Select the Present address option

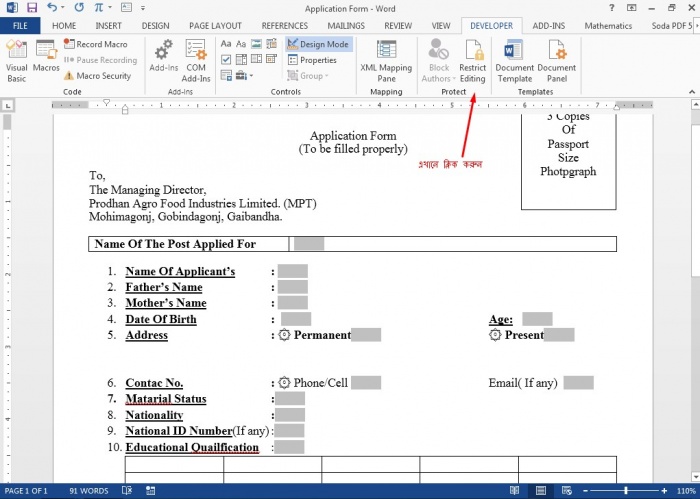click(x=495, y=335)
